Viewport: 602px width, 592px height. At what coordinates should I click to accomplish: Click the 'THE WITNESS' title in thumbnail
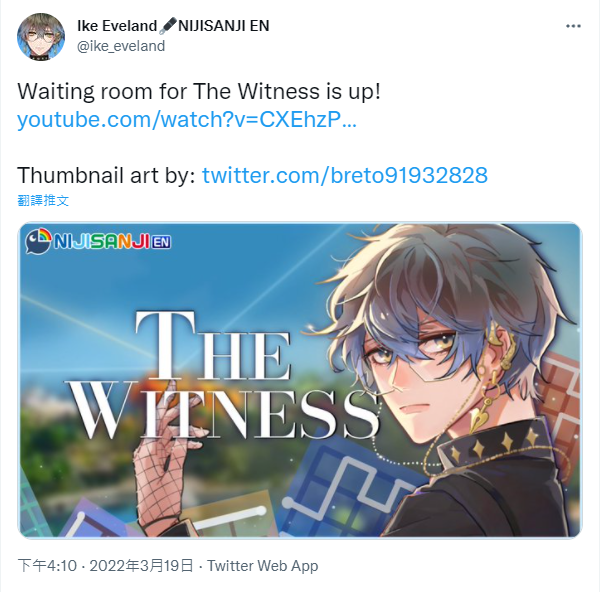[x=223, y=376]
